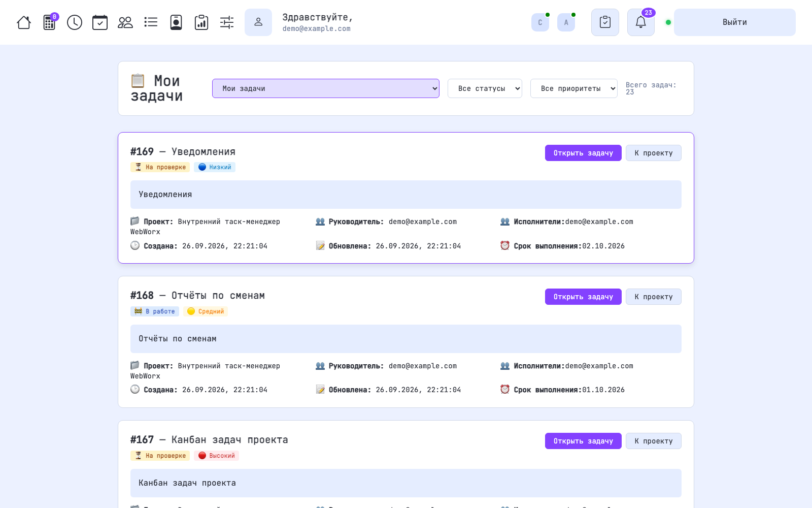Click the "Уведомления" description box
812x508 pixels.
pos(406,195)
